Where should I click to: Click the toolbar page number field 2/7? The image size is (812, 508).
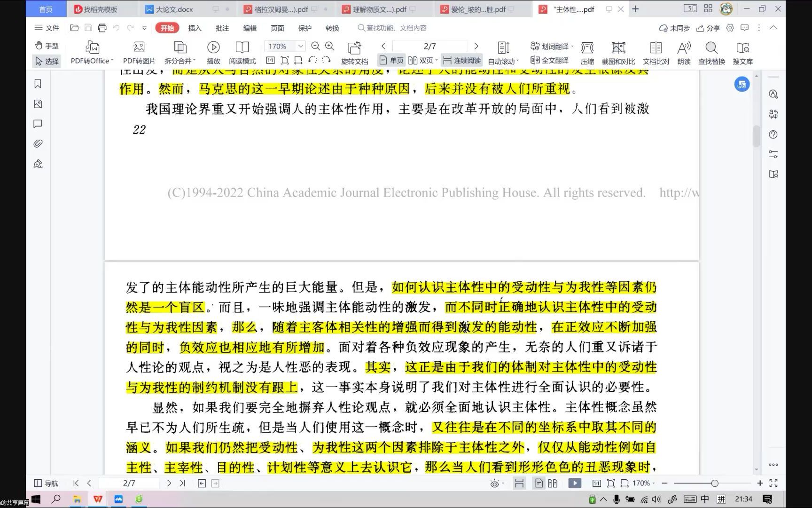click(x=430, y=46)
